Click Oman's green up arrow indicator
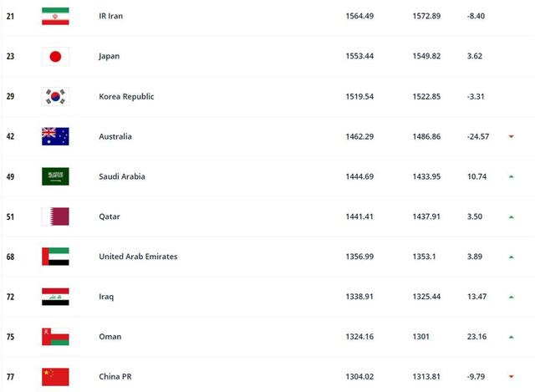This screenshot has width=535, height=392. (511, 337)
